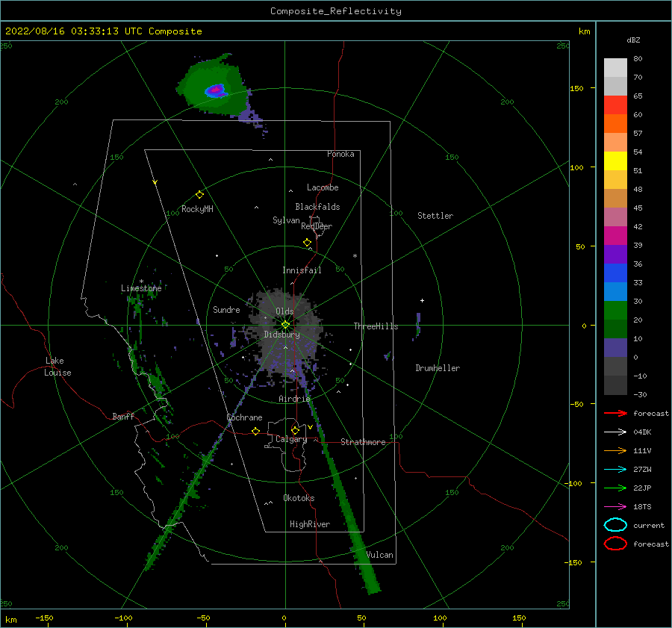Click the Airdrie label
This screenshot has width=672, height=628.
point(294,399)
